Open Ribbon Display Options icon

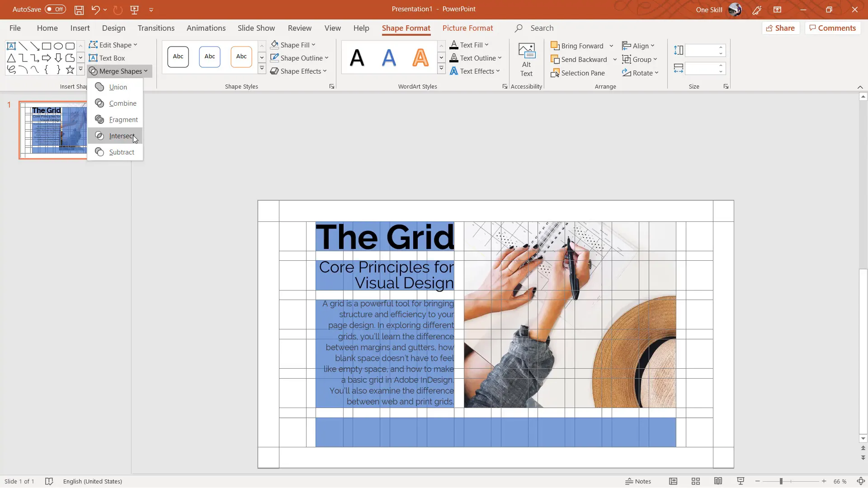tap(778, 9)
